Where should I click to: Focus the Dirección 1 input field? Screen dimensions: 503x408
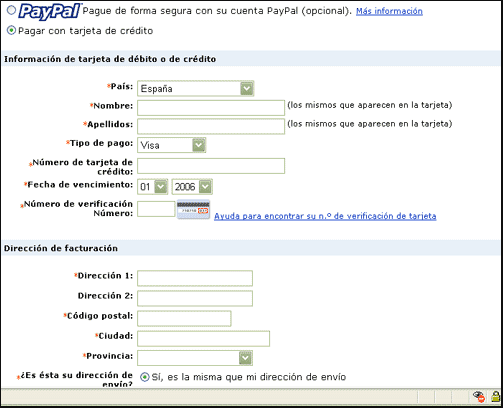coord(195,278)
